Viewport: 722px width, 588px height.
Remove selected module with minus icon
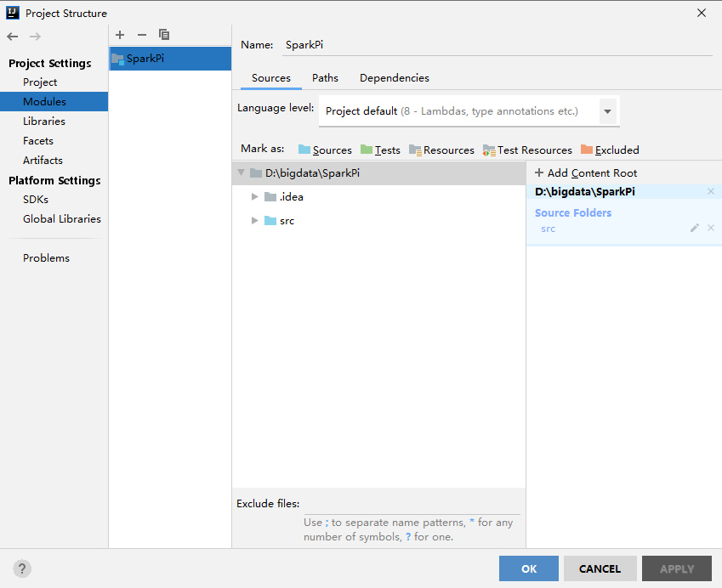[x=142, y=35]
